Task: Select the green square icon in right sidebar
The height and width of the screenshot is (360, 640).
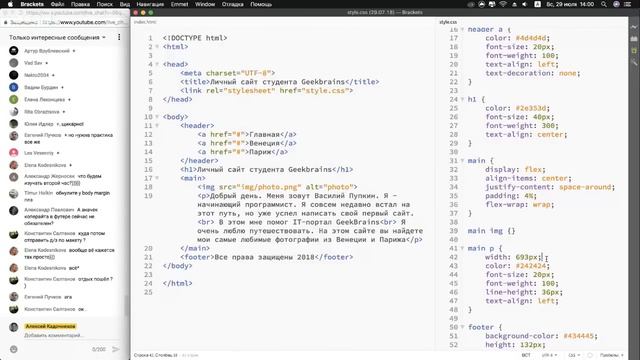Action: (634, 51)
